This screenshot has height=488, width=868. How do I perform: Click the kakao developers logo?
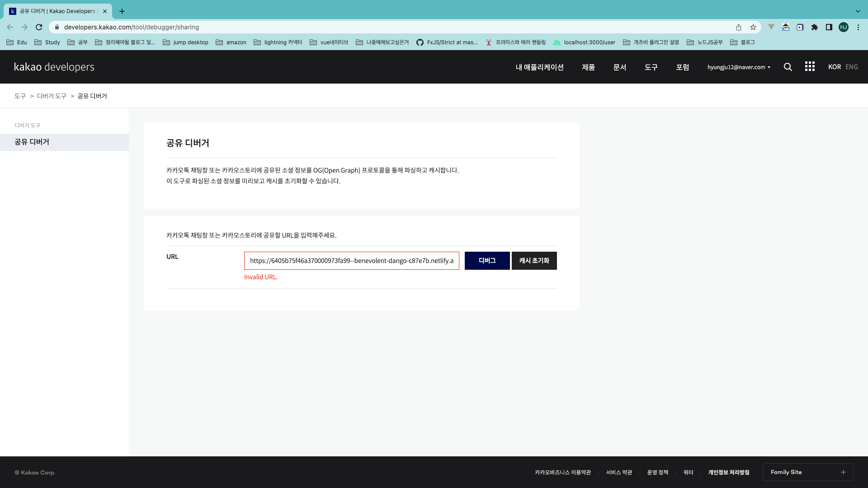click(x=54, y=67)
